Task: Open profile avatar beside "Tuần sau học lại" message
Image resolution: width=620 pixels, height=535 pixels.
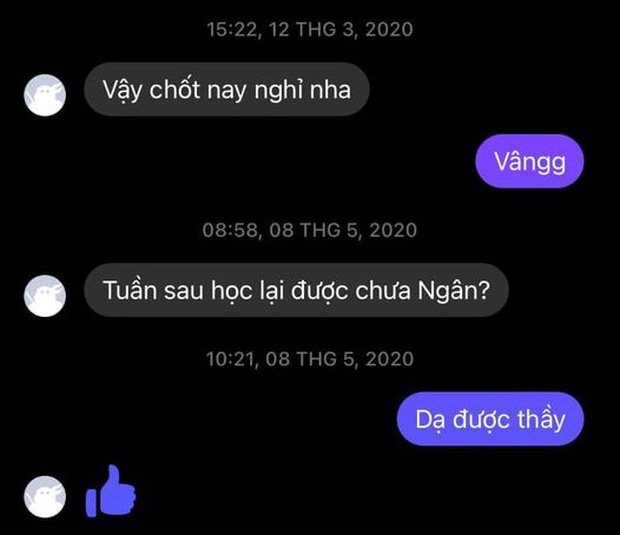Action: tap(45, 296)
